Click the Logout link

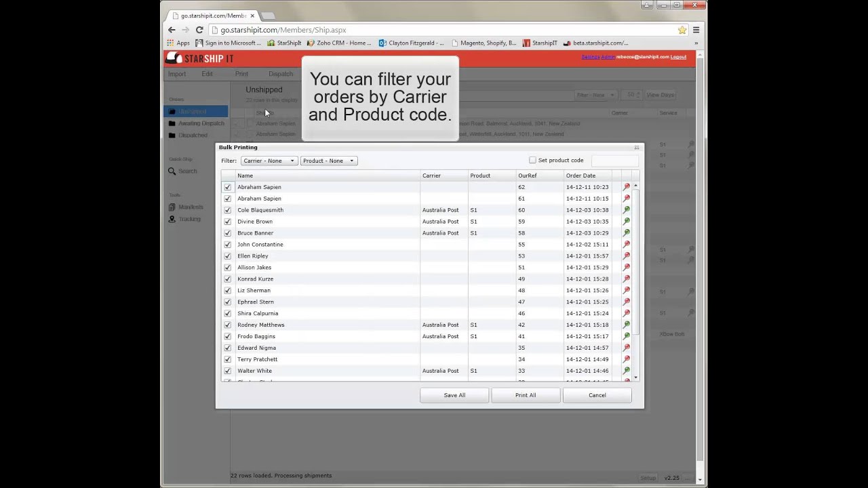(x=678, y=57)
